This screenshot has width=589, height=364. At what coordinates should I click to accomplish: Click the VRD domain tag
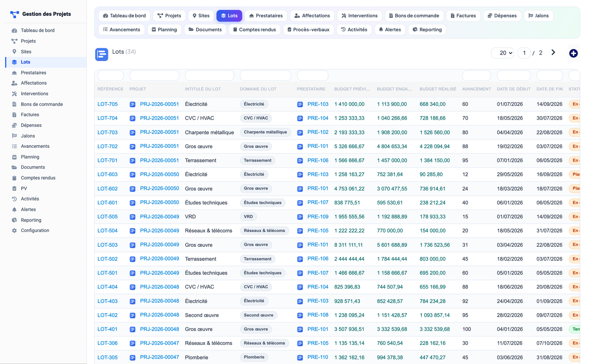pos(248,217)
